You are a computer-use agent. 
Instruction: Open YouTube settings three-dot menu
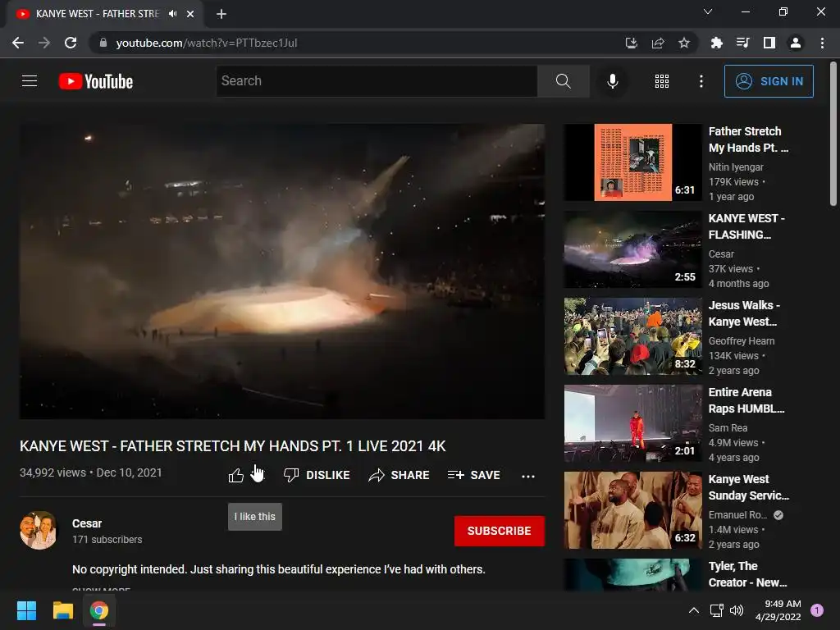pos(701,81)
